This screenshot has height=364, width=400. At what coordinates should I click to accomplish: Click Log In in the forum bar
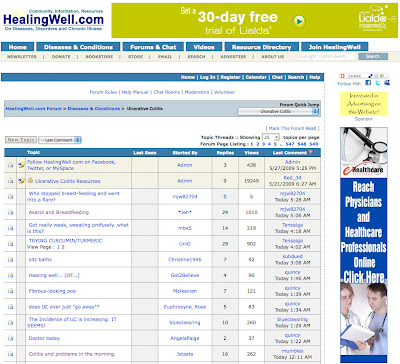pos(207,77)
